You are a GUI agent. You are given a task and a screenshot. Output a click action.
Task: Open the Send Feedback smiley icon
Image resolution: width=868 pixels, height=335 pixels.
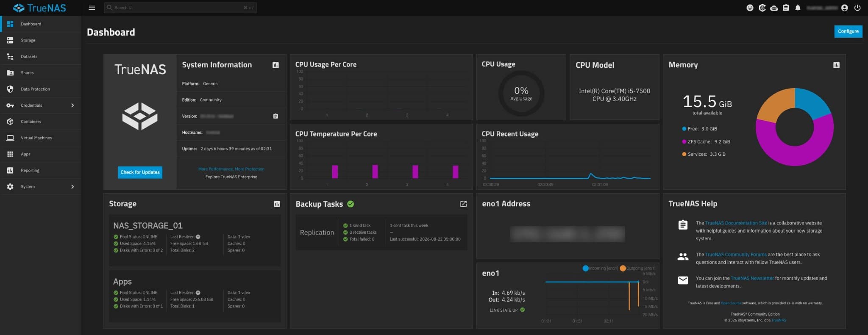click(750, 8)
